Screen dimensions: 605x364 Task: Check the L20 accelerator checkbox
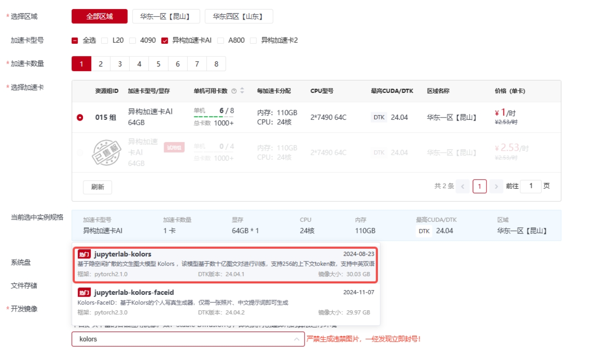pos(105,41)
